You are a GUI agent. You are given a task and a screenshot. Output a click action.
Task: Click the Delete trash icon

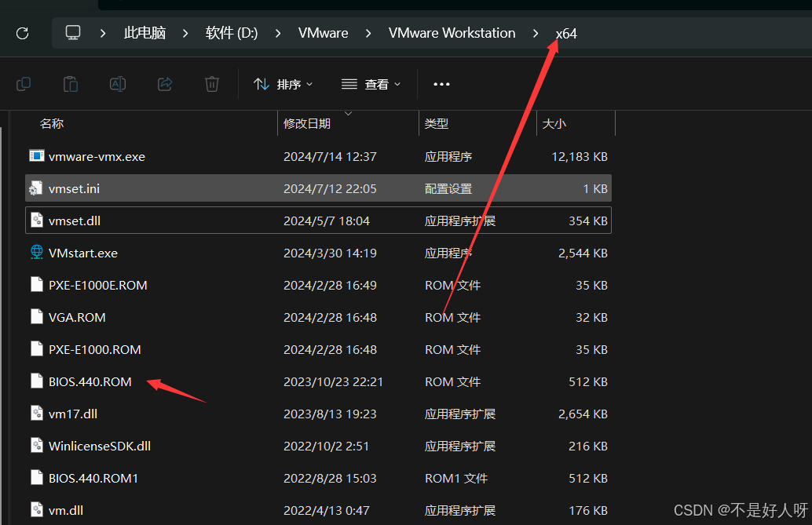click(212, 84)
